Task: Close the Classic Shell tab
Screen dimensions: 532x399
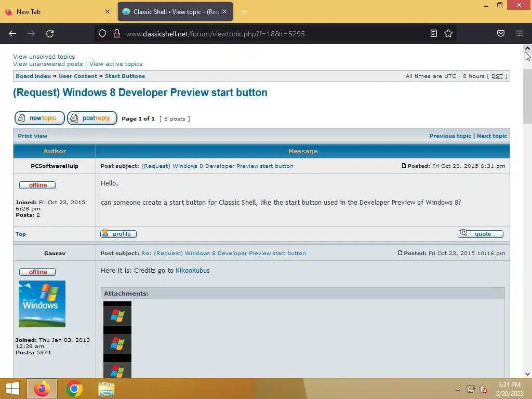Action: pyautogui.click(x=224, y=11)
